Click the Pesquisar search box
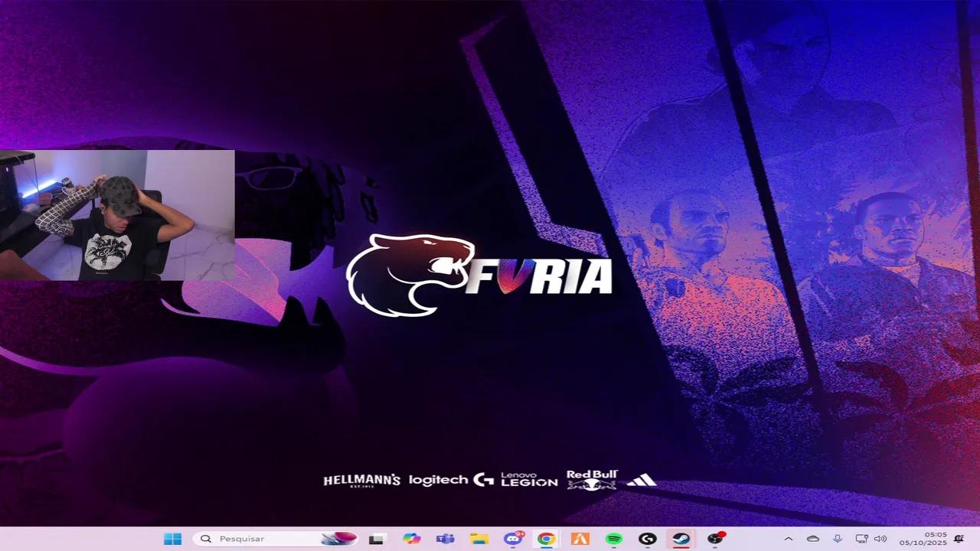Image resolution: width=980 pixels, height=551 pixels. [276, 539]
